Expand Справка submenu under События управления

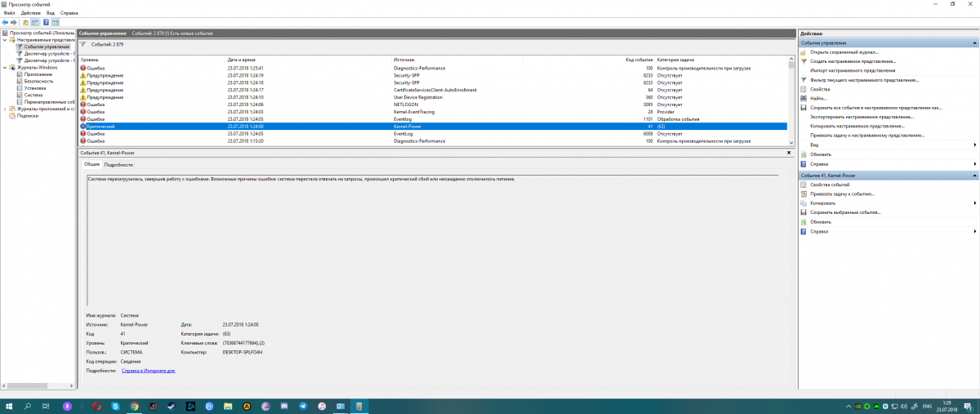tap(975, 163)
